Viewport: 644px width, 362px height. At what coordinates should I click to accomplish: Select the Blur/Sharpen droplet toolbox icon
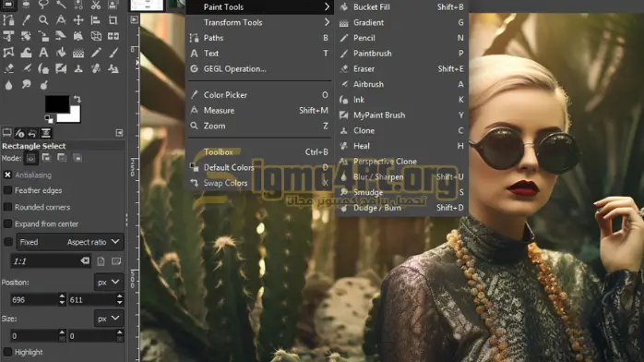click(x=8, y=85)
